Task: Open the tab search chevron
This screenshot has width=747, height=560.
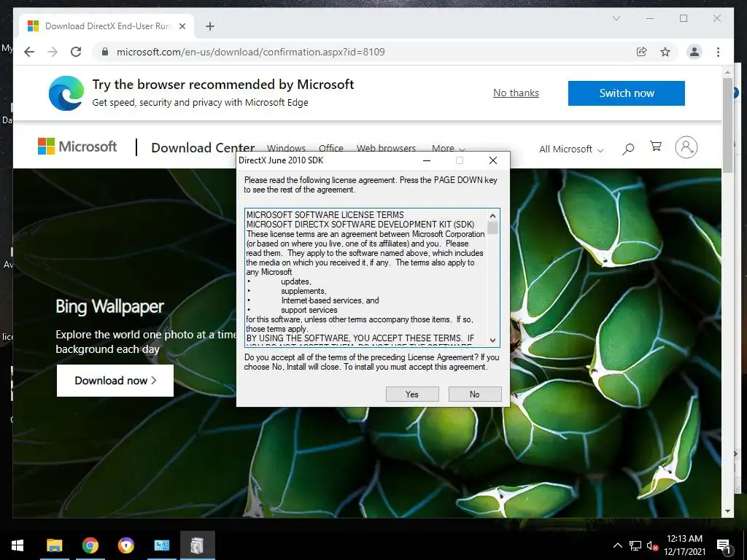Action: pyautogui.click(x=616, y=18)
